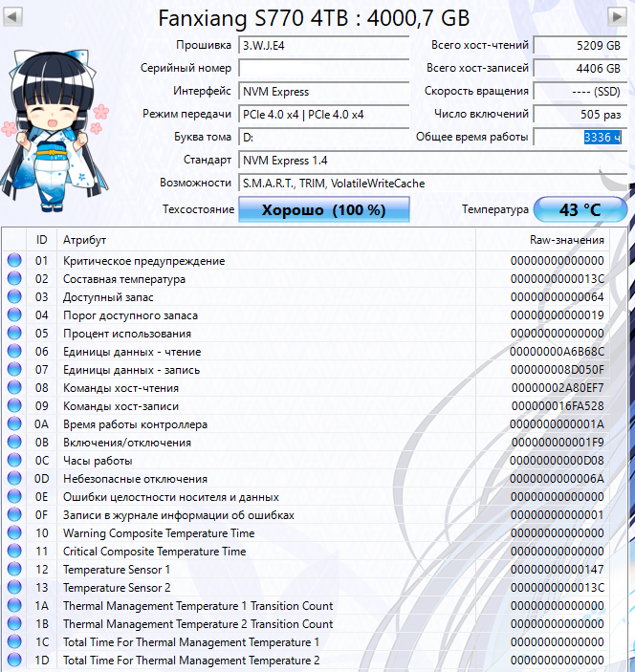Screen dimensions: 635x672
Task: Click status icon for Включения/отключения row
Action: click(x=14, y=442)
